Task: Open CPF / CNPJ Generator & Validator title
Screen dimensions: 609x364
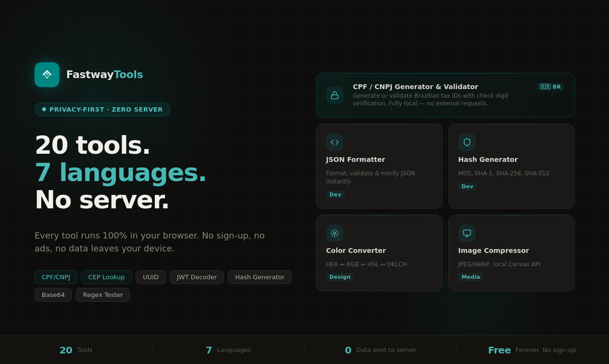Action: [415, 87]
